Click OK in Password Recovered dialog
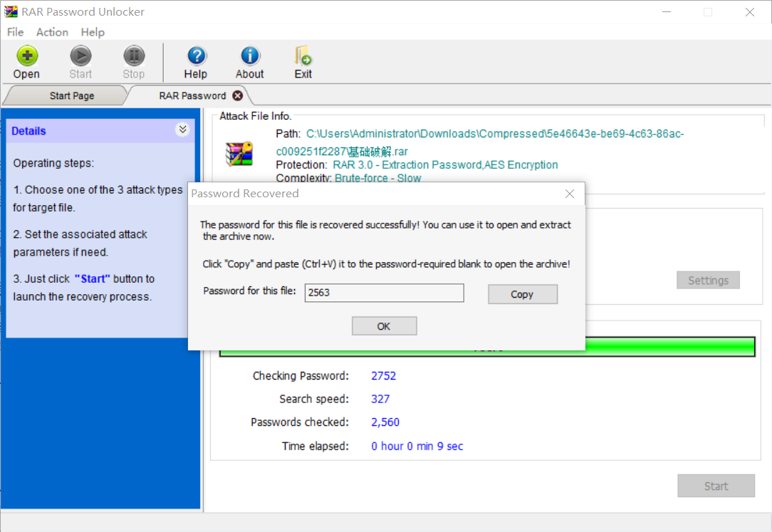Screen dimensions: 772x532 tap(384, 325)
